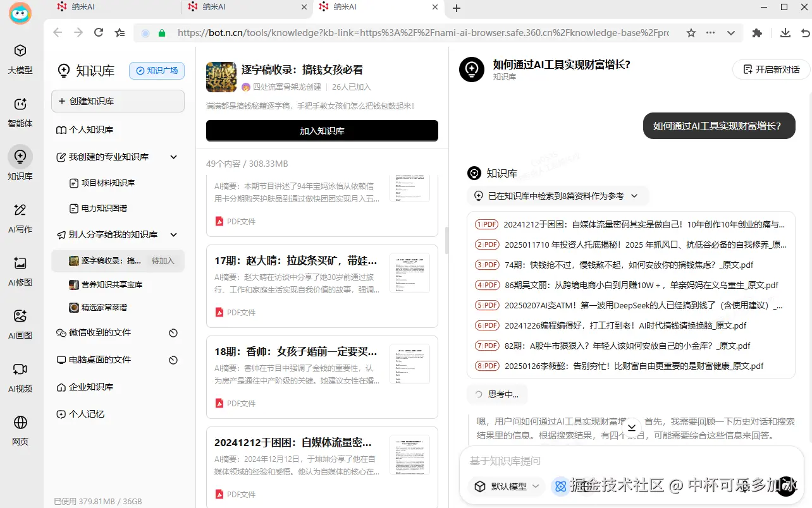Expand the address bar dropdown chevron
812x508 pixels.
(x=731, y=33)
